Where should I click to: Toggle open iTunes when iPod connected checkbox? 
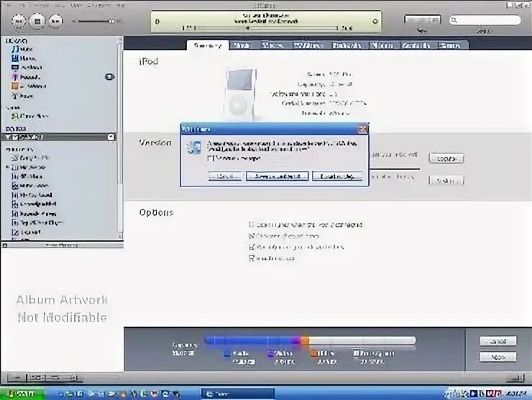(x=252, y=224)
